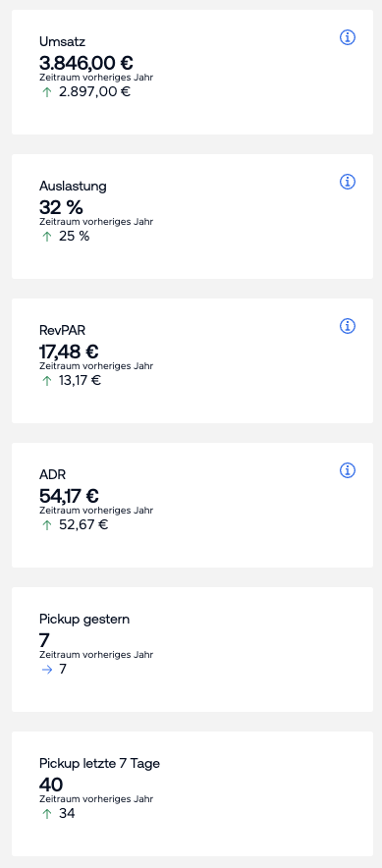Click the green up arrow next to 34
The width and height of the screenshot is (382, 868).
[47, 814]
